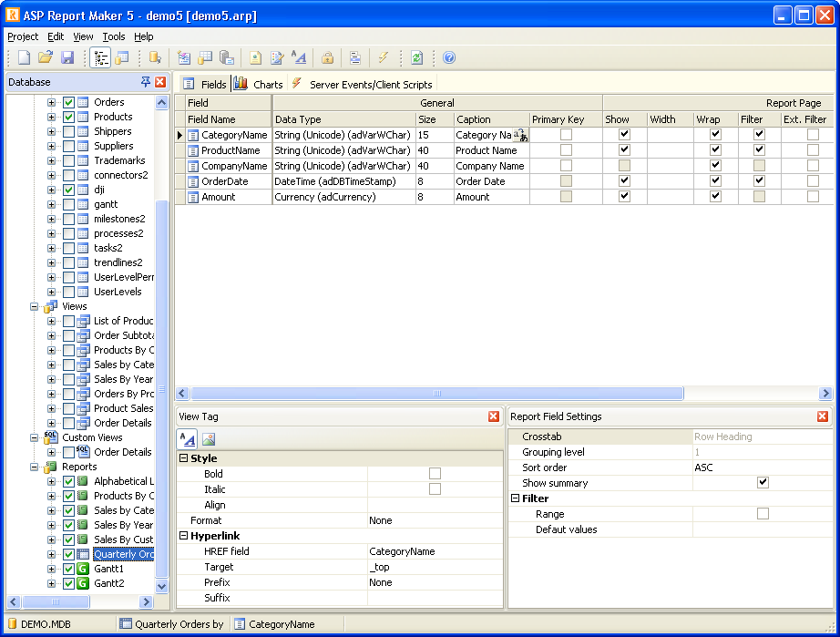Collapse the Reports tree node
The width and height of the screenshot is (840, 637).
point(35,467)
